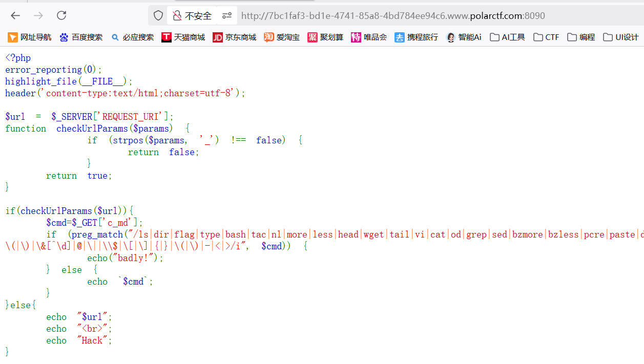Click the echo "<br>"; line
Viewport: 644px width, 364px height.
click(79, 329)
